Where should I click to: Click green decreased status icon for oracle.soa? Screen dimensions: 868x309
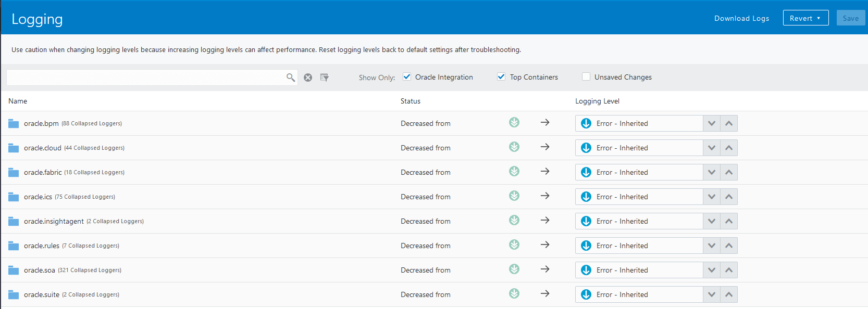[x=514, y=269]
